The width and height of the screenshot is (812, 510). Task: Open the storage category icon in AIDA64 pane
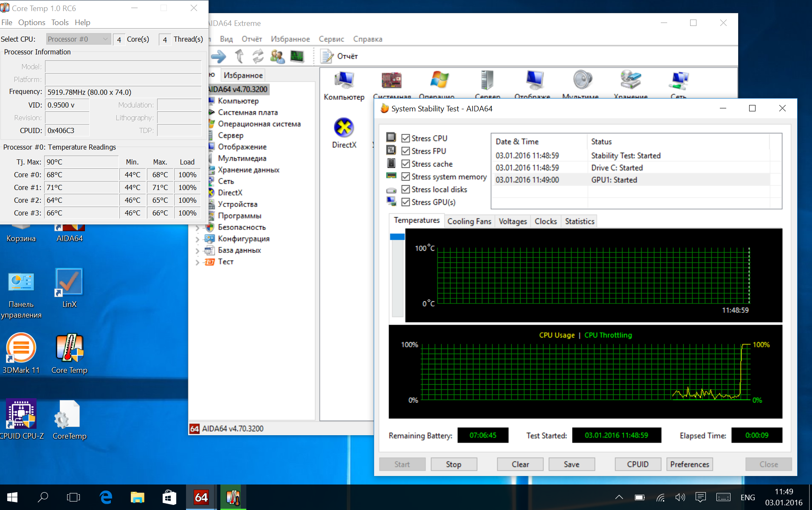630,80
